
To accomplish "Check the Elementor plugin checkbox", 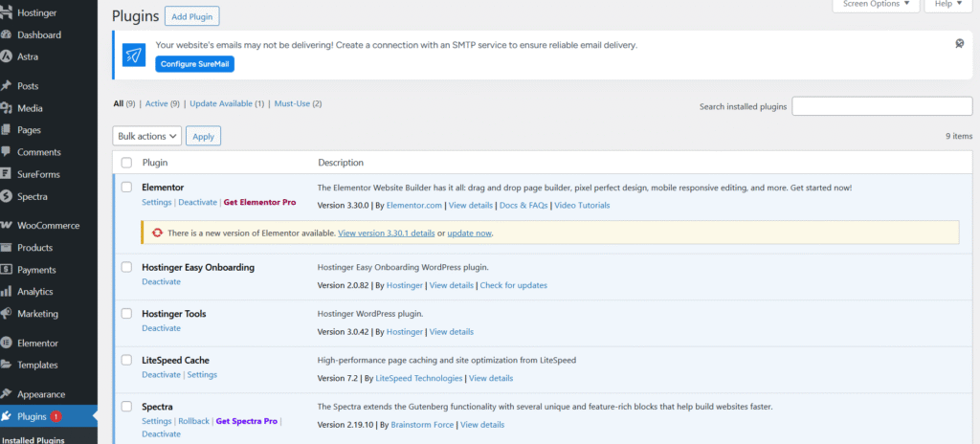I will tap(126, 188).
